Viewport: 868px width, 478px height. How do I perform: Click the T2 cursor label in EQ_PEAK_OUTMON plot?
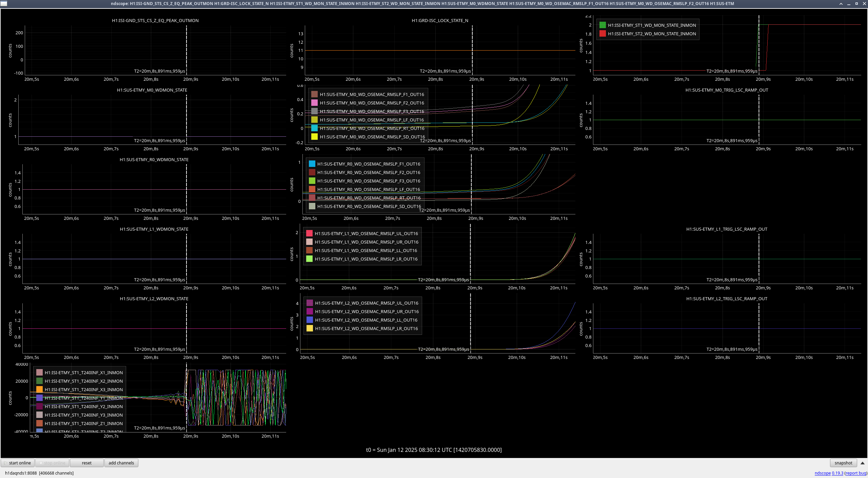(x=159, y=71)
